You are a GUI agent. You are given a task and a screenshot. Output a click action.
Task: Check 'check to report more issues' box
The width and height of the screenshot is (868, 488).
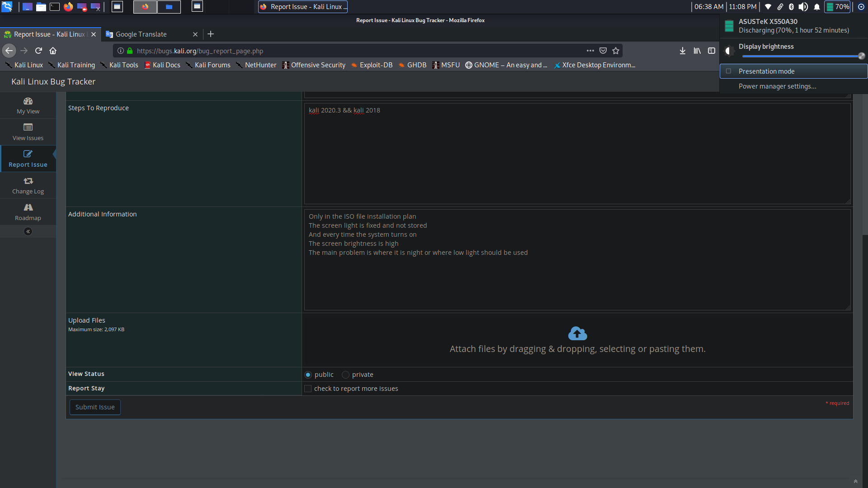tap(308, 389)
